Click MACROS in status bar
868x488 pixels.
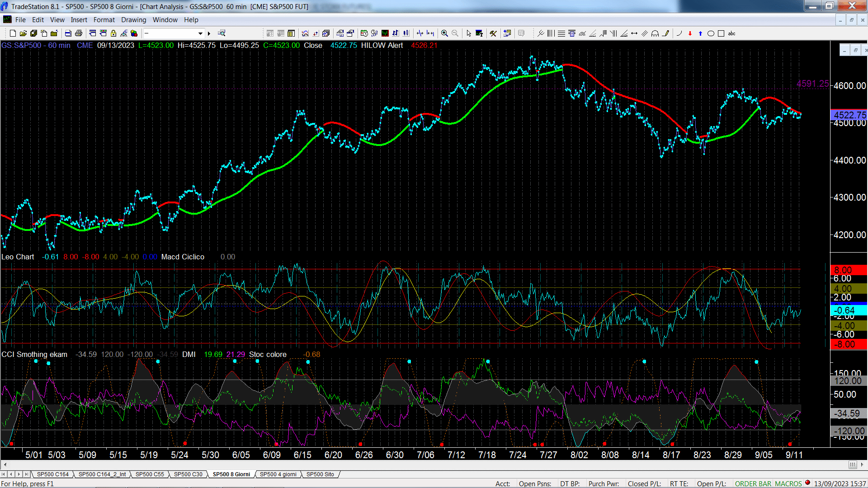tap(788, 483)
